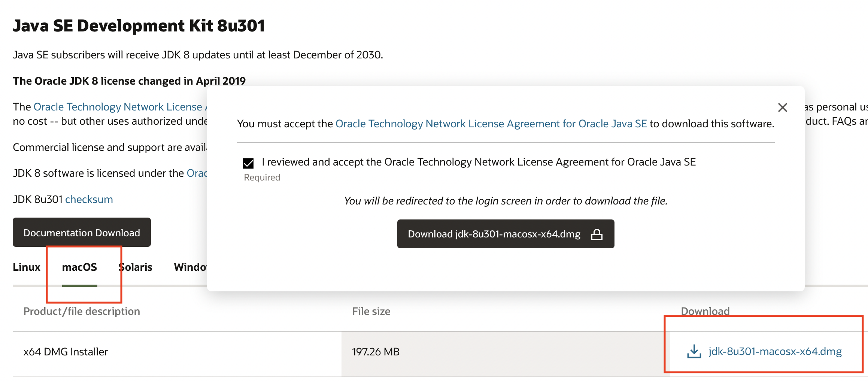Click the x64 DMG Installer row text
The height and width of the screenshot is (382, 868).
click(66, 352)
